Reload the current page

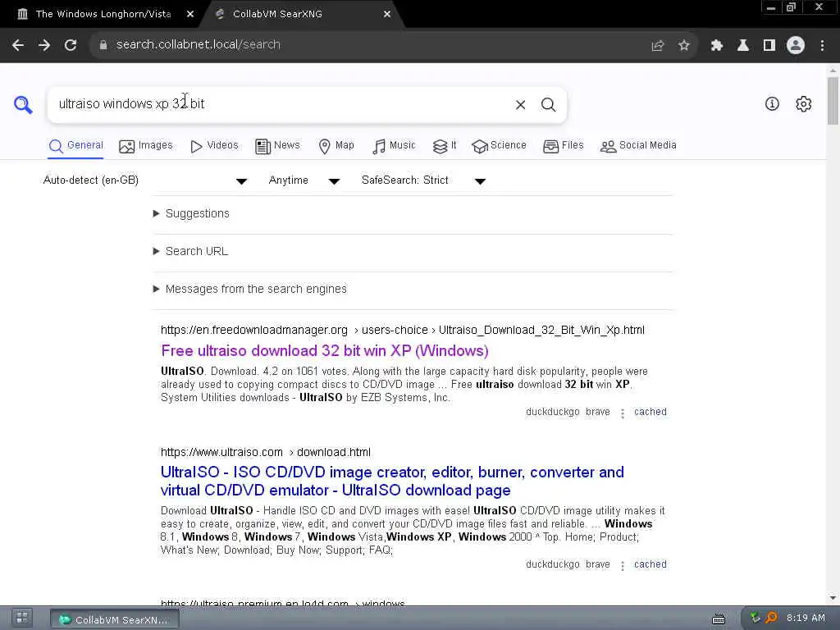71,45
